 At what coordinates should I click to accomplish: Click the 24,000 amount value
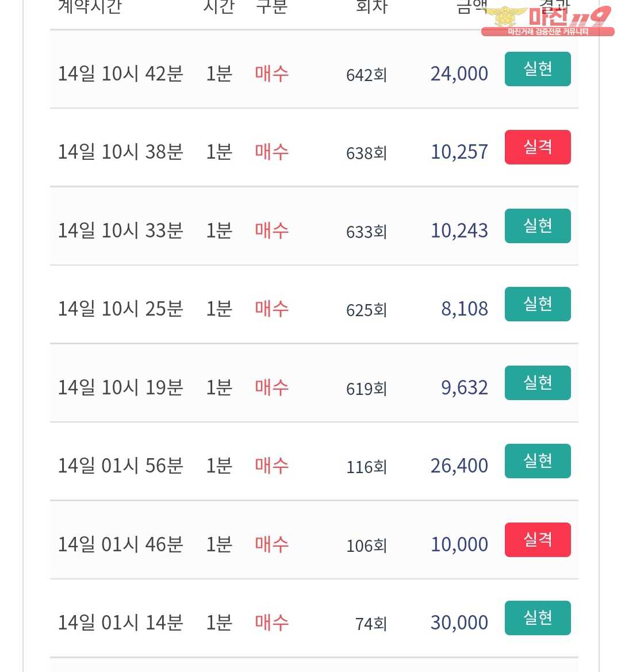pyautogui.click(x=459, y=74)
